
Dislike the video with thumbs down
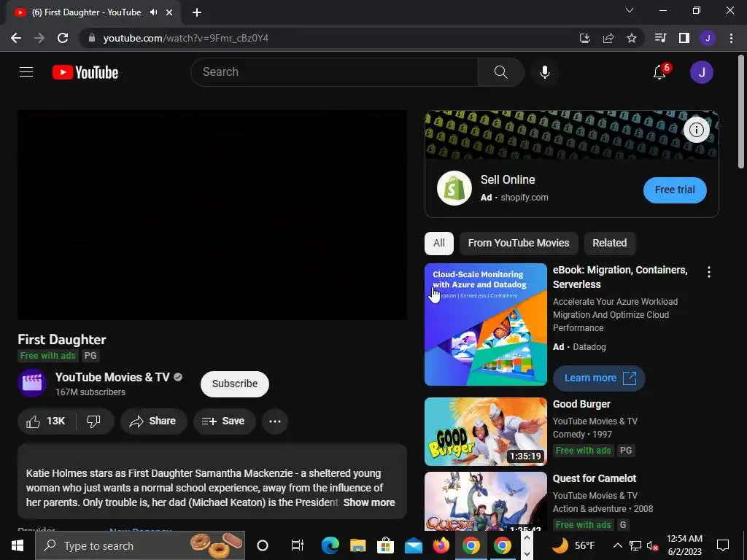94,421
